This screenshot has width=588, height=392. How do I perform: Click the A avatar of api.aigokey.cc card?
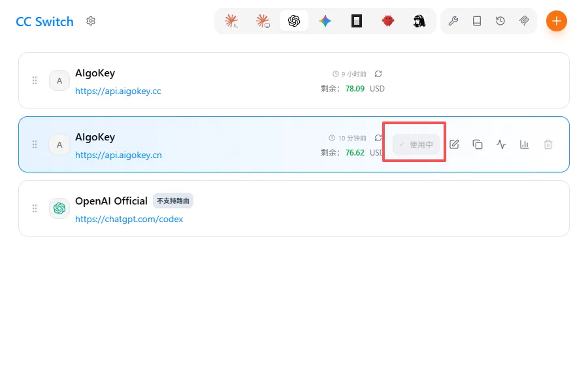point(59,80)
